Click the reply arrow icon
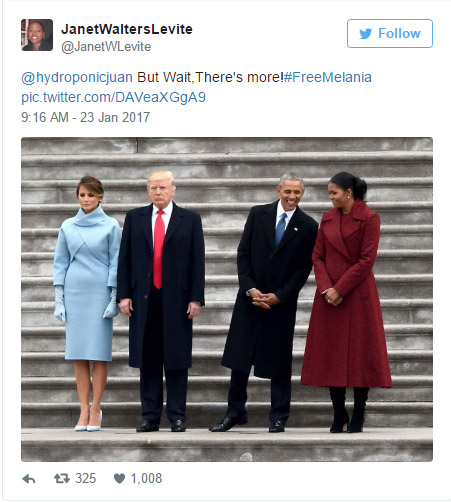The width and height of the screenshot is (451, 502). 29,479
